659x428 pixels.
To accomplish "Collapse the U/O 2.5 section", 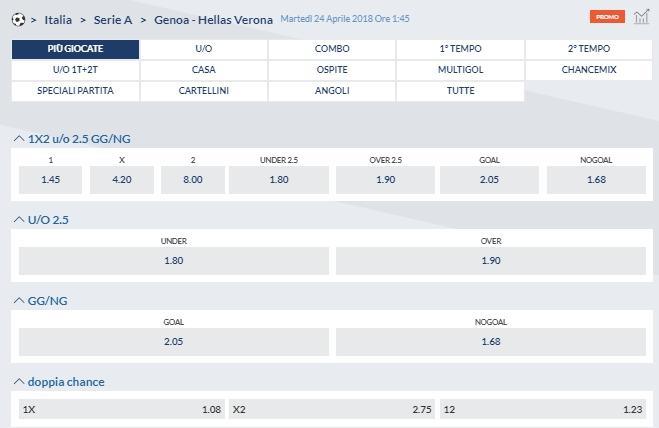I will (x=19, y=220).
